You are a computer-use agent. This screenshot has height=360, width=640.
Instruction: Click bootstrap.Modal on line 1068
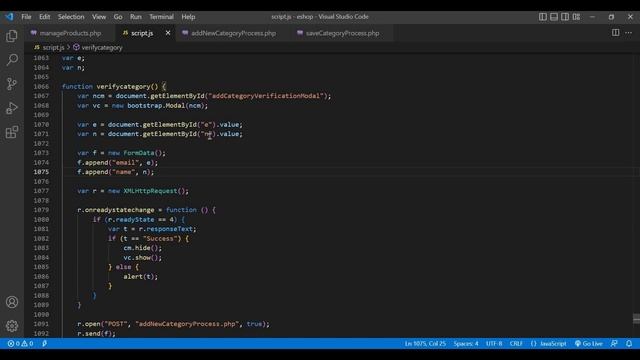tap(156, 105)
